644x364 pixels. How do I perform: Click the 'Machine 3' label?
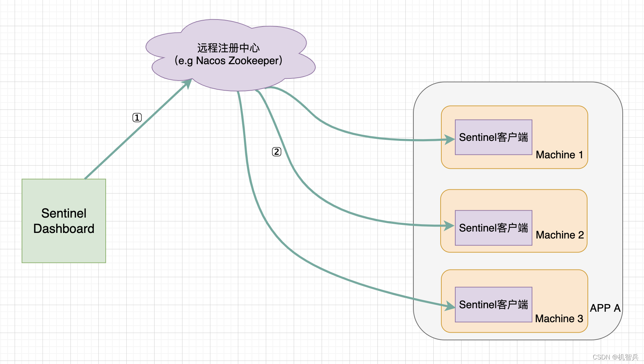[559, 319]
